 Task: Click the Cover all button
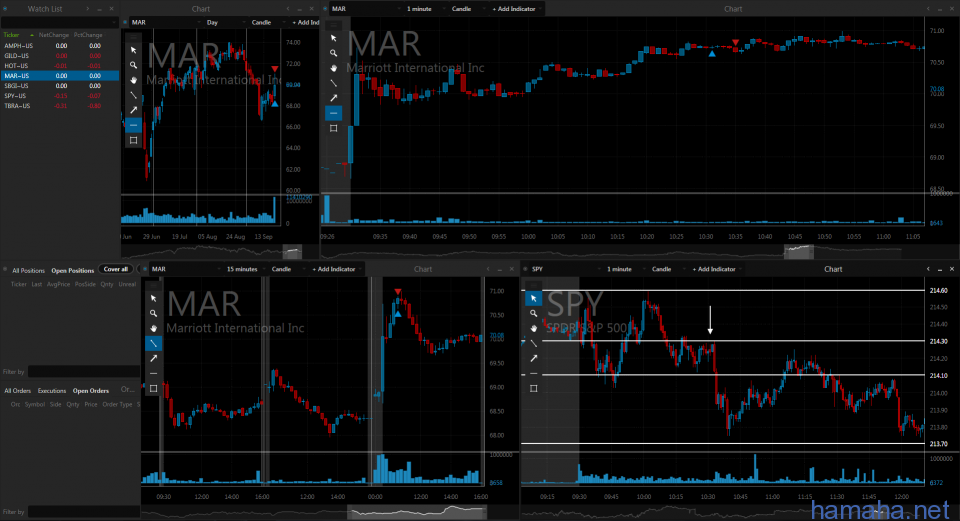[116, 269]
